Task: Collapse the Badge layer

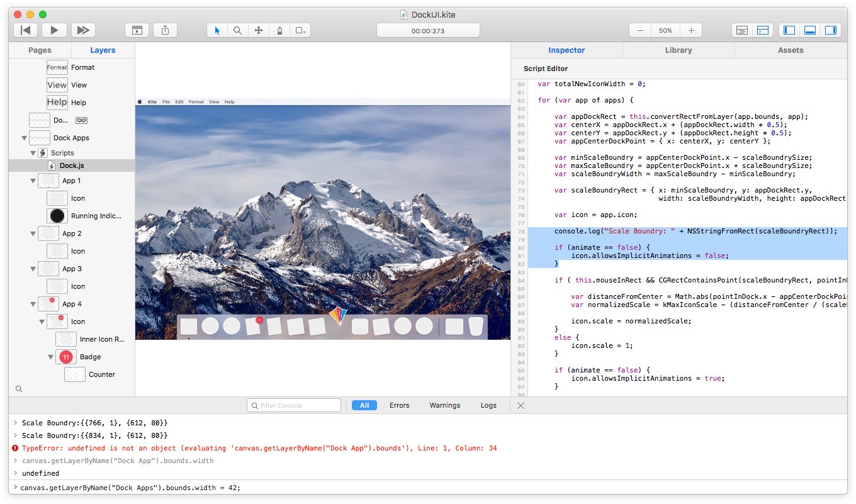Action: (x=51, y=357)
